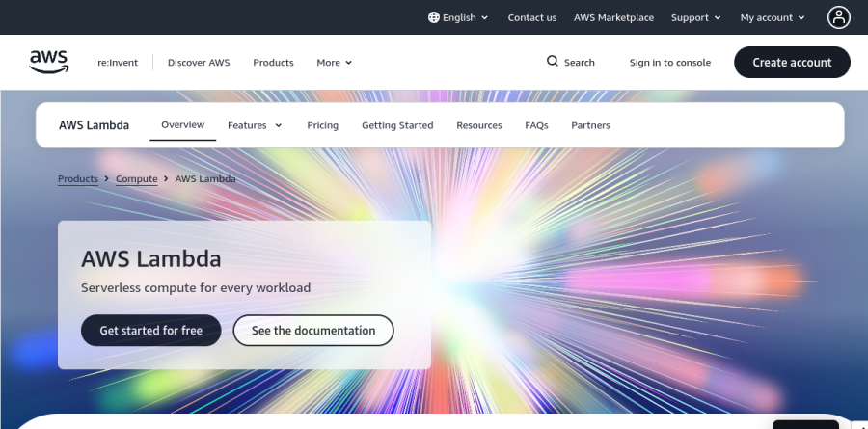
Task: Select the Partners tab
Action: click(590, 125)
